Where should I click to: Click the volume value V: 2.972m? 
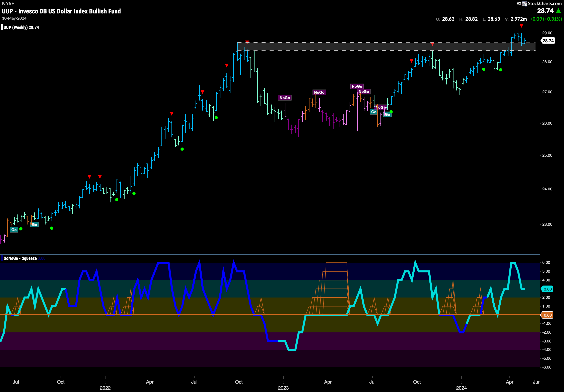coord(516,19)
